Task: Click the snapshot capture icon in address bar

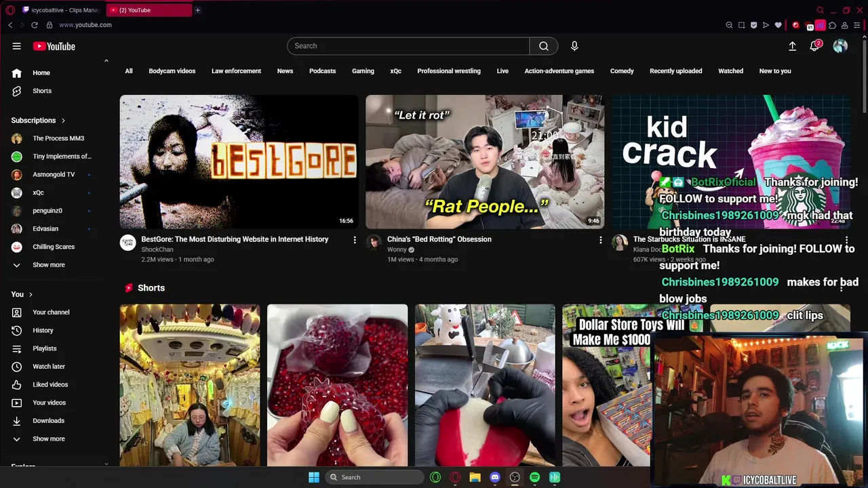Action: [741, 25]
